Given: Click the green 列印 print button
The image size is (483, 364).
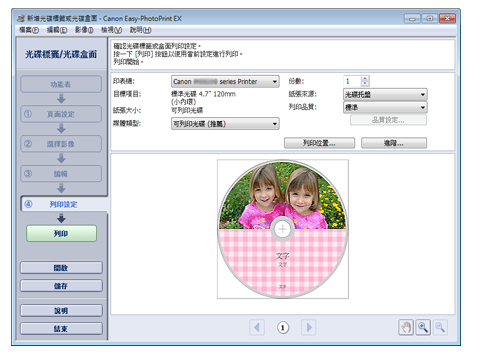Looking at the screenshot, I should (61, 233).
